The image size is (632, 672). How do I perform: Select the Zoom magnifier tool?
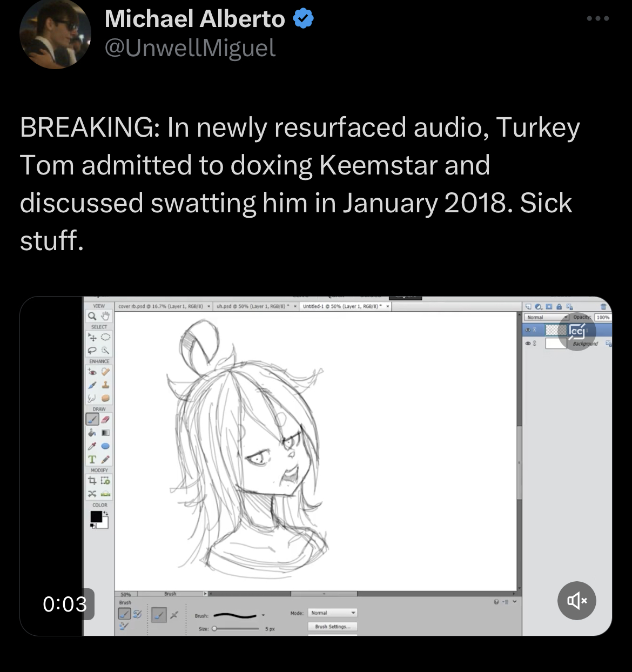93,316
